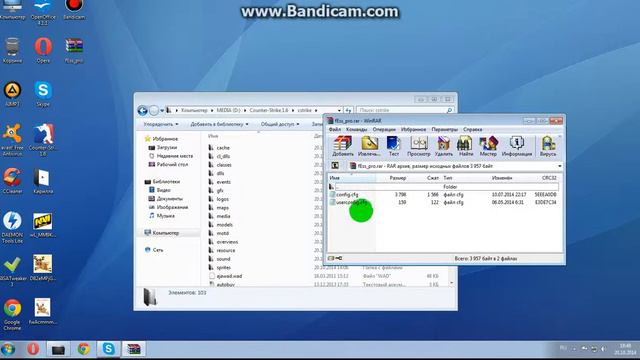Screen dimensions: 640x360
Task: Click the Explorer Forward navigation button
Action: click(x=154, y=110)
